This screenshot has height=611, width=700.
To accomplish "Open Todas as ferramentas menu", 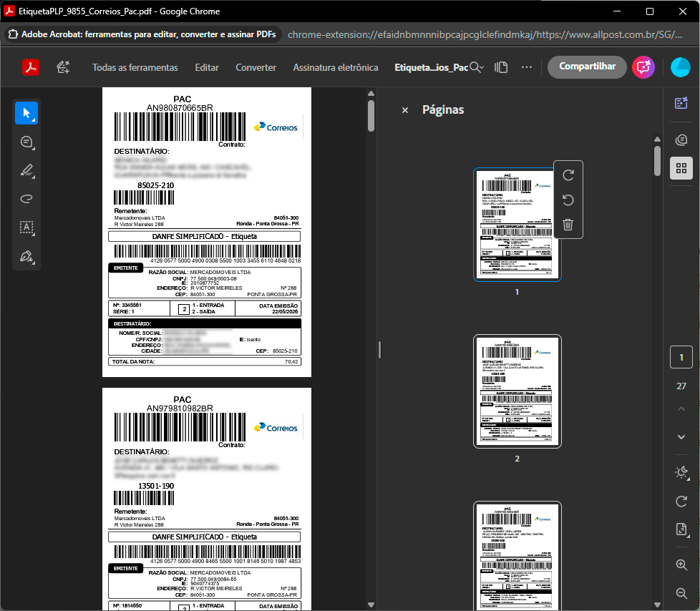I will click(135, 67).
